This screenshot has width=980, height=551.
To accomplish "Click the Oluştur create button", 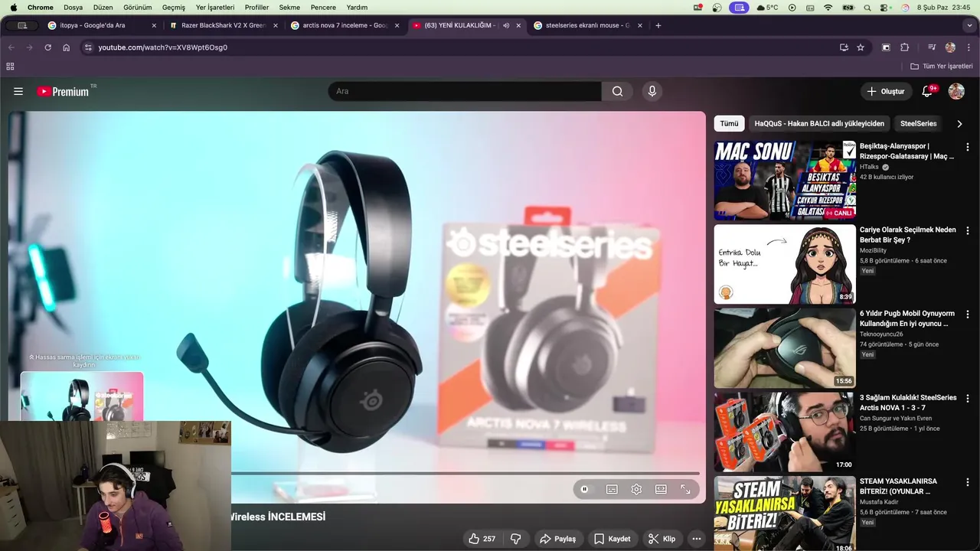I will (886, 91).
